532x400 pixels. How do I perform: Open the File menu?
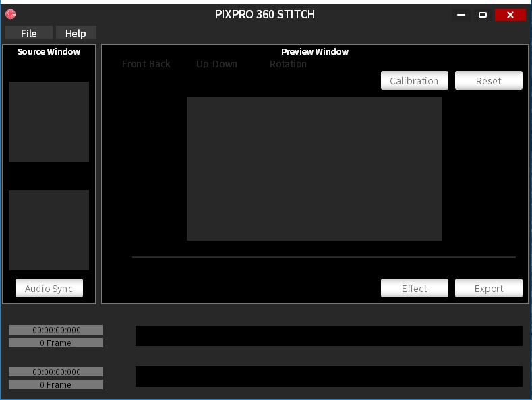pyautogui.click(x=29, y=33)
